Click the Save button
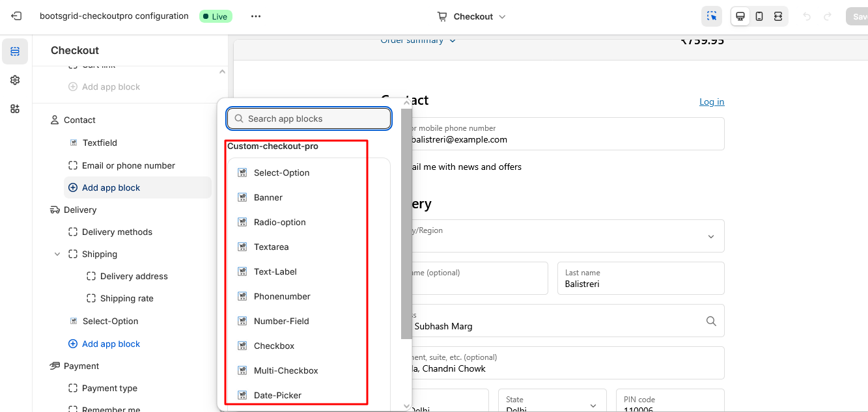The width and height of the screenshot is (868, 412). pos(857,16)
